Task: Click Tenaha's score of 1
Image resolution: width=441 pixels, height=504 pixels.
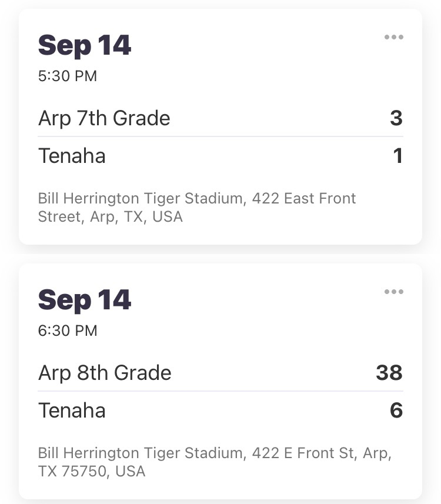Action: pyautogui.click(x=397, y=156)
